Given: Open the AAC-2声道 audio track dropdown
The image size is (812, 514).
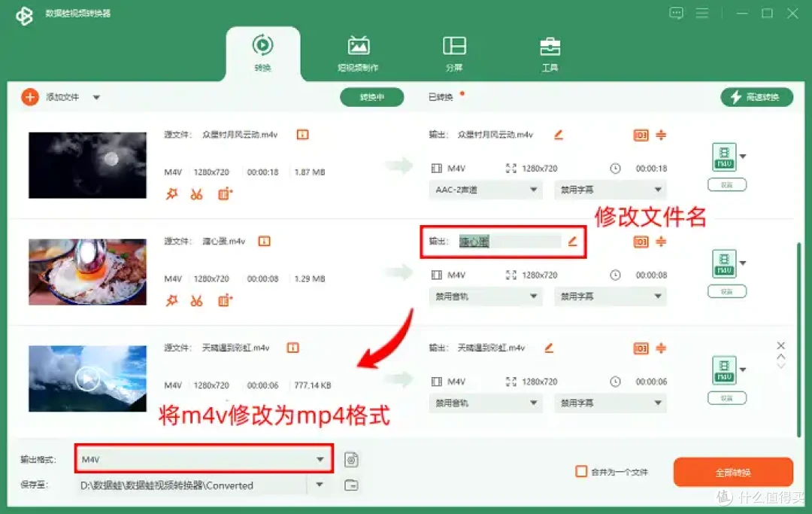Looking at the screenshot, I should [486, 190].
